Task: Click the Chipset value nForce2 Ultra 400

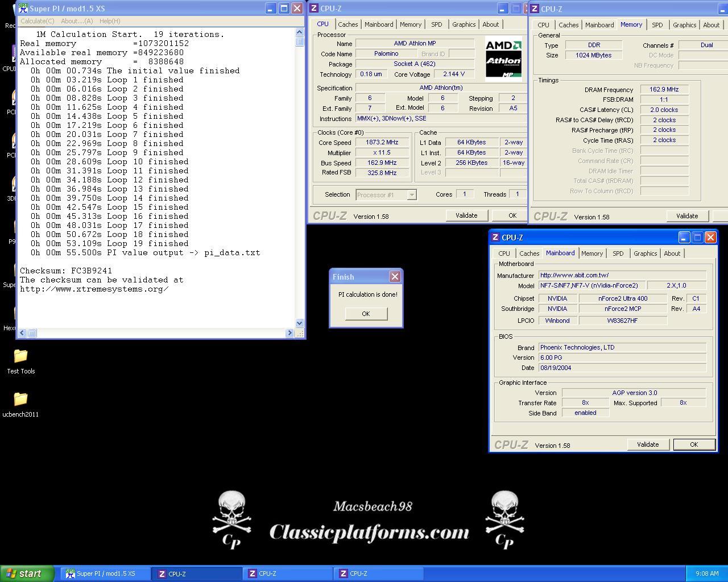Action: (x=623, y=298)
